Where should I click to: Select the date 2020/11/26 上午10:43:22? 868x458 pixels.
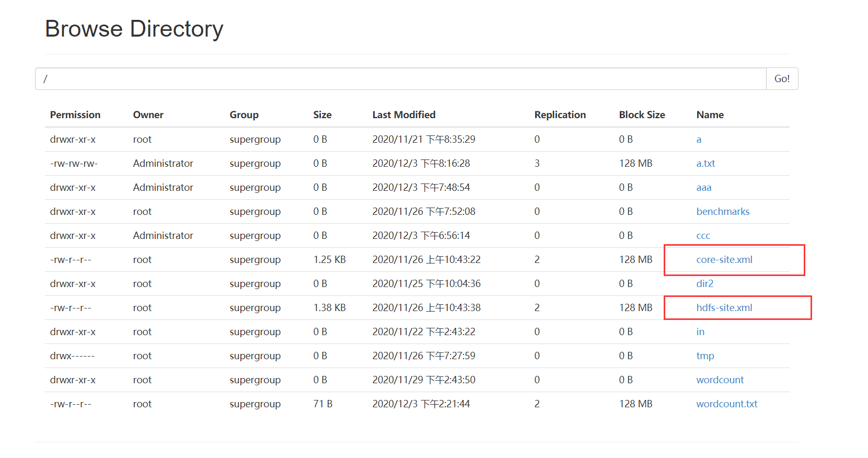tap(426, 260)
